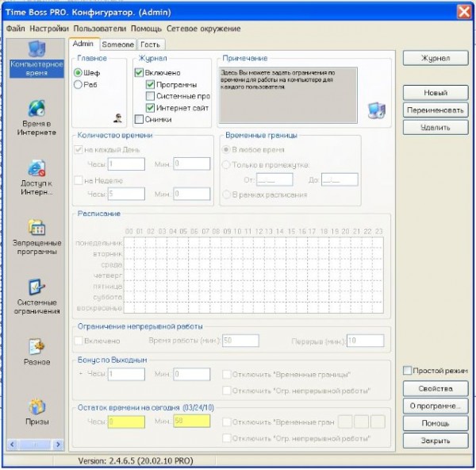Click the yellow Мин remaining time field
Screen dimensions: 476x470
(x=191, y=422)
